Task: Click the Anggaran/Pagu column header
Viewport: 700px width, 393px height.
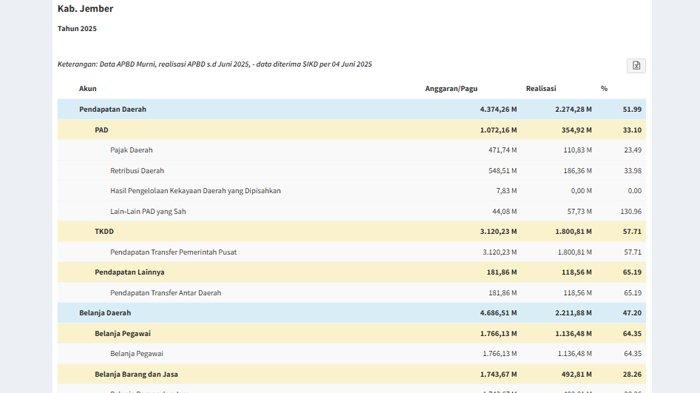Action: [x=451, y=88]
